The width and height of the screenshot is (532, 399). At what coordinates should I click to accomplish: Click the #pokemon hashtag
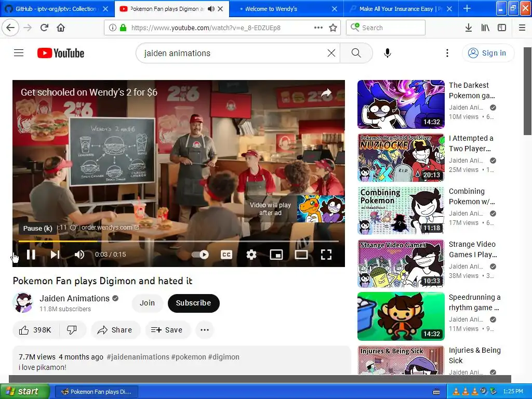click(189, 357)
